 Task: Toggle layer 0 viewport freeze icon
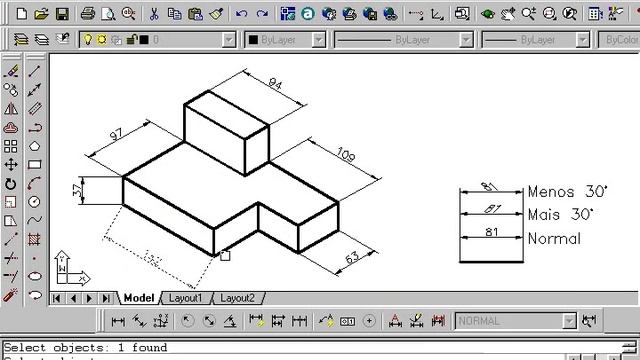tap(116, 40)
